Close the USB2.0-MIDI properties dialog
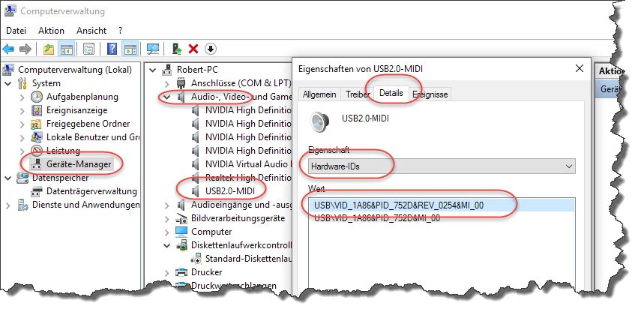 [580, 68]
